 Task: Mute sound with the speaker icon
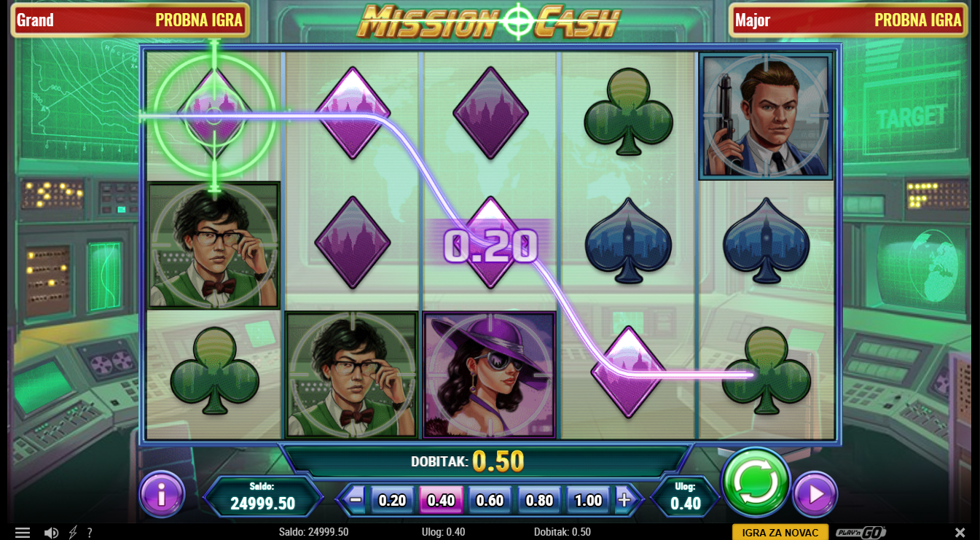click(x=51, y=533)
